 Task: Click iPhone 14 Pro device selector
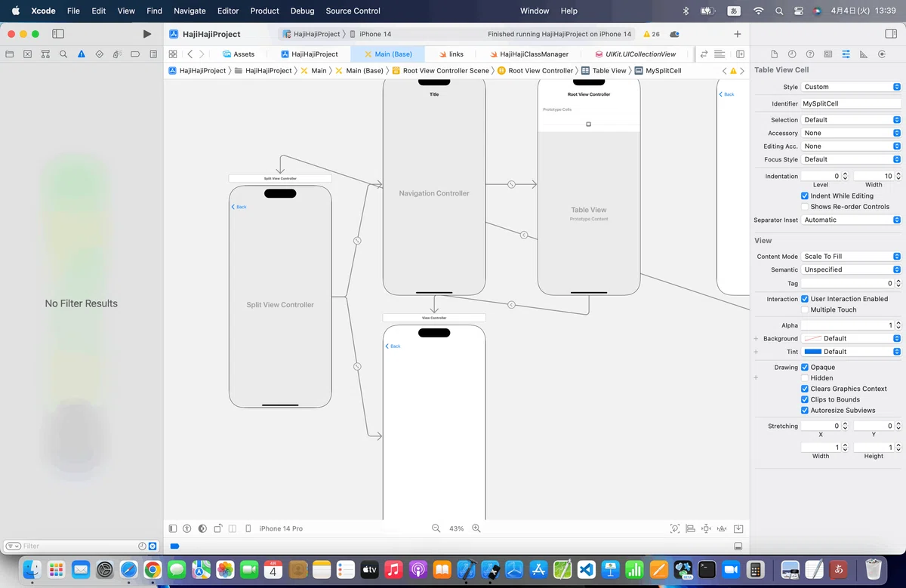coord(281,528)
